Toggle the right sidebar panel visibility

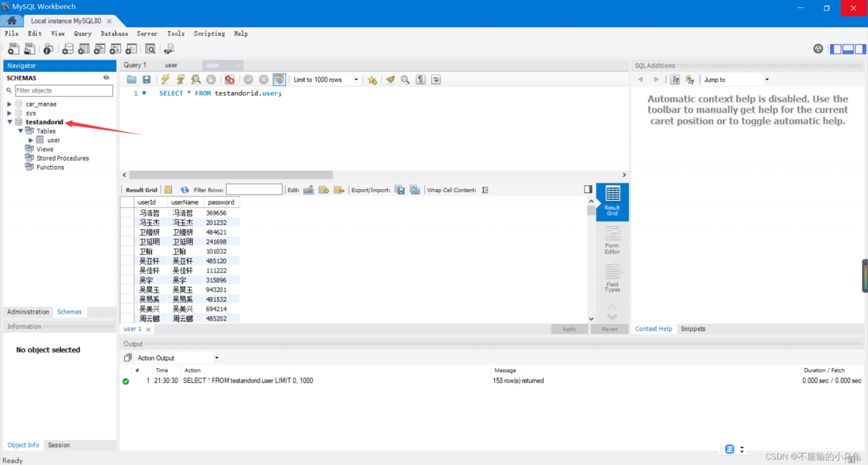[x=861, y=49]
